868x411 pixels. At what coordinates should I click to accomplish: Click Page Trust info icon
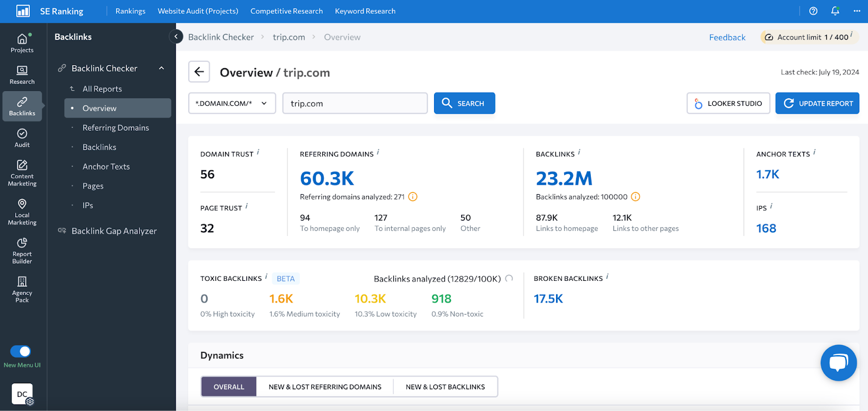pos(247,206)
